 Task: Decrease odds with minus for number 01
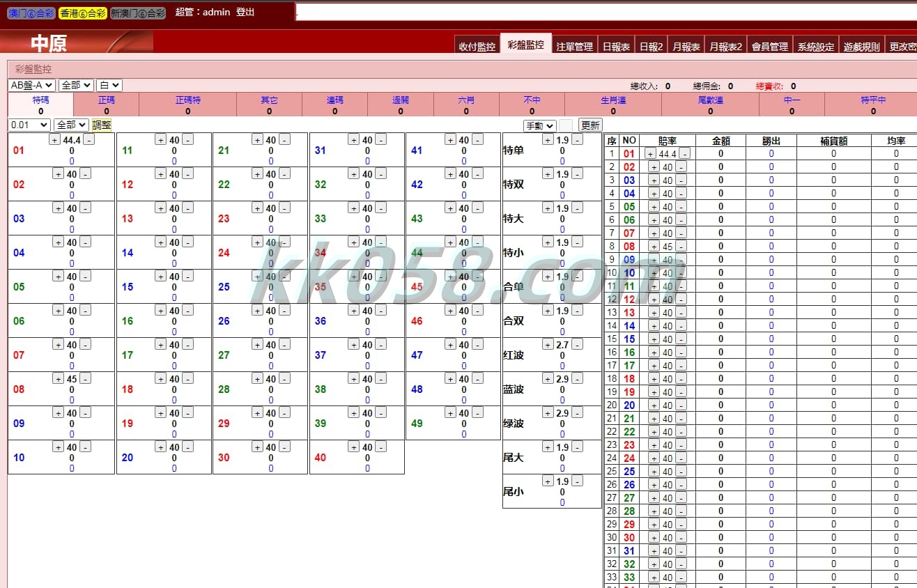tap(88, 140)
